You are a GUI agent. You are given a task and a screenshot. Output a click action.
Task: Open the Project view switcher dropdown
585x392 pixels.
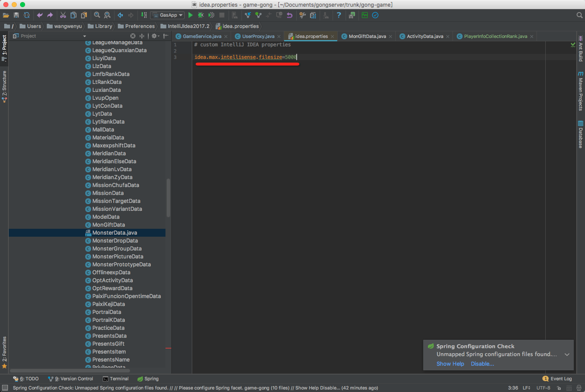click(84, 36)
